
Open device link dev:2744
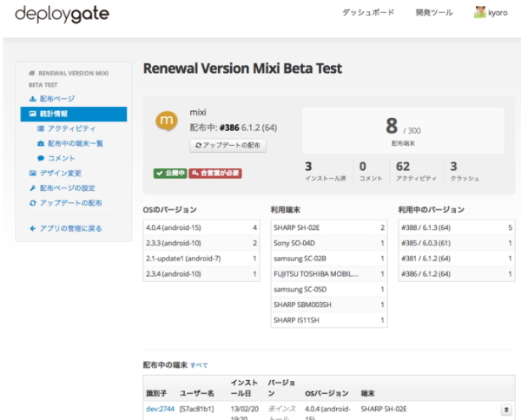158,408
